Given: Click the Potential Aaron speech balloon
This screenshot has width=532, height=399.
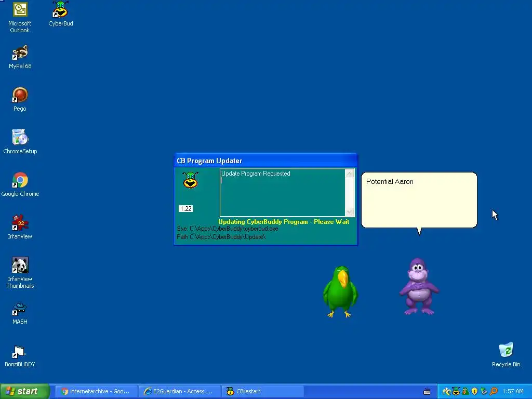Looking at the screenshot, I should pyautogui.click(x=419, y=200).
